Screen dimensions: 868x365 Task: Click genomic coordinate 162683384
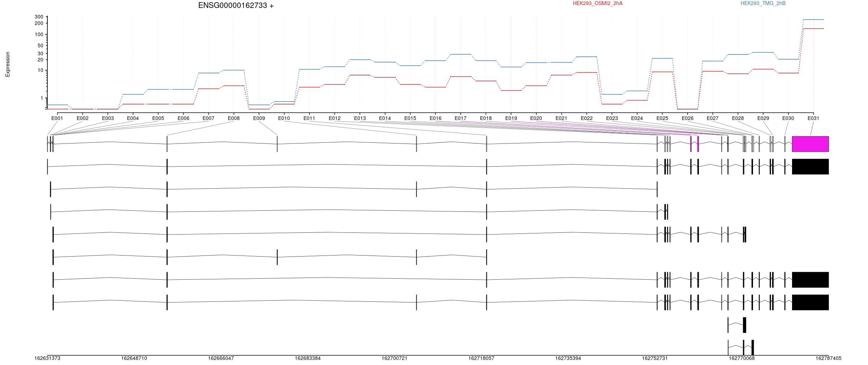[308, 358]
